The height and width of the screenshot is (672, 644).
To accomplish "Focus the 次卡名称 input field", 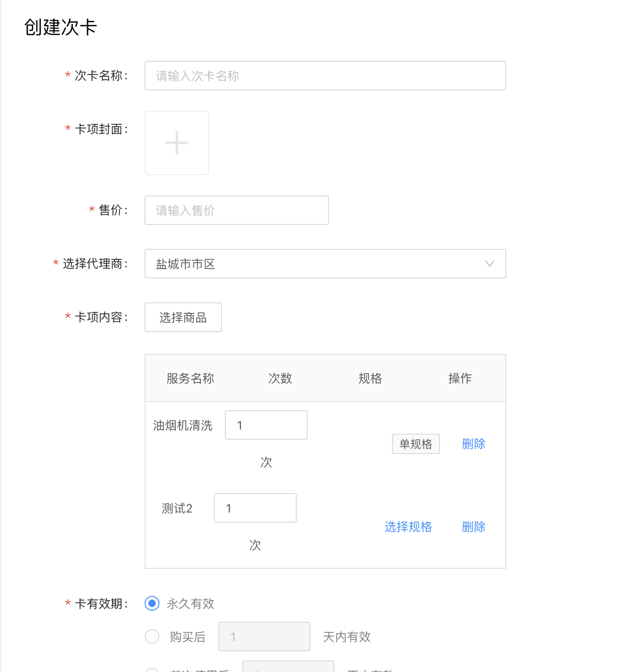I will [x=325, y=76].
